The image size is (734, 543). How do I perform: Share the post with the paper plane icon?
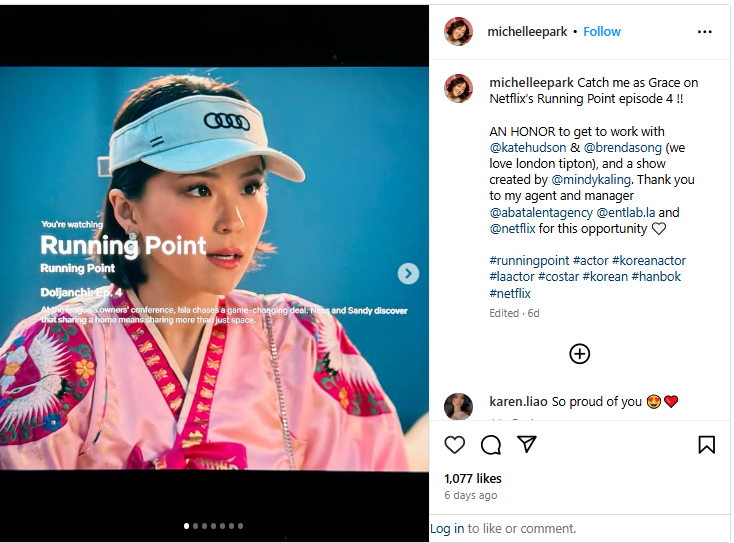coord(527,444)
